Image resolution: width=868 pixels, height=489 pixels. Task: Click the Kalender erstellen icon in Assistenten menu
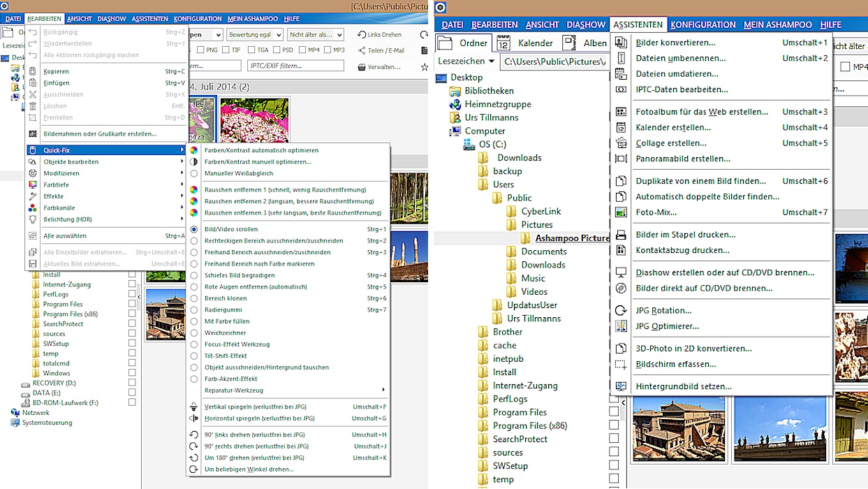click(x=621, y=127)
